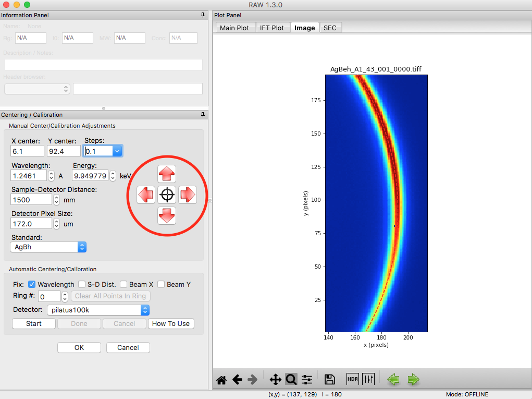Click the red left arrow centering button
Screen dimensions: 532x399
point(146,195)
